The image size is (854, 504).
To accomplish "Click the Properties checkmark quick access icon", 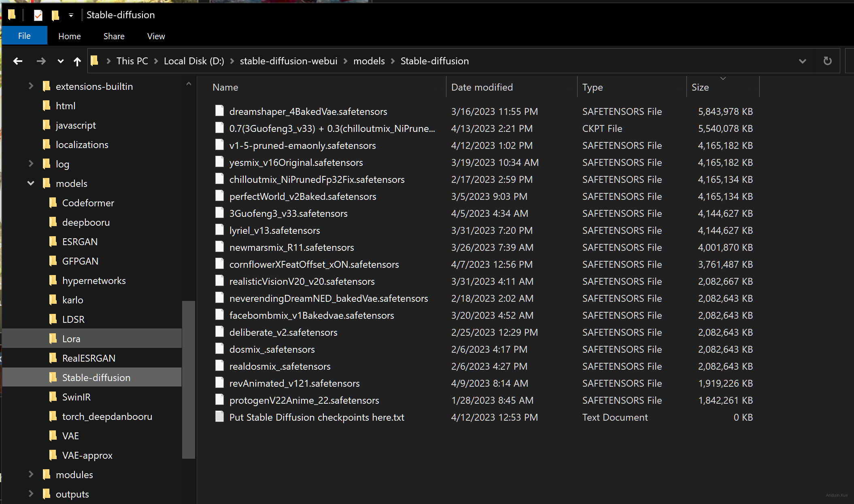I will coord(38,15).
